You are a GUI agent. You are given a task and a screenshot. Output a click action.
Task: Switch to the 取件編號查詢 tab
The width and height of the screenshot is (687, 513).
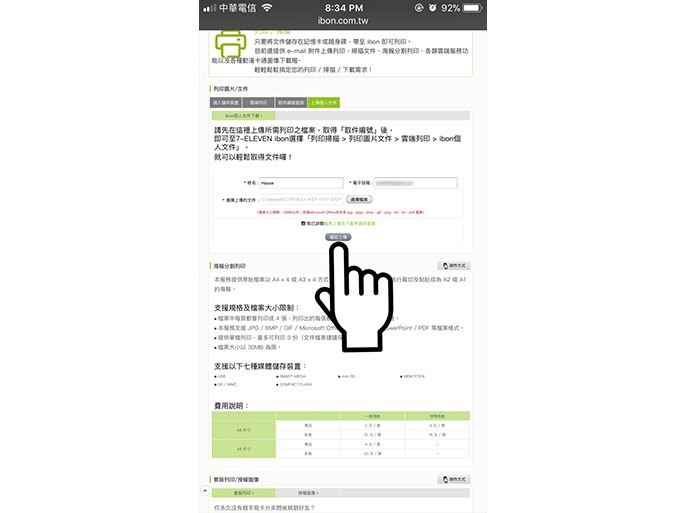point(291,103)
